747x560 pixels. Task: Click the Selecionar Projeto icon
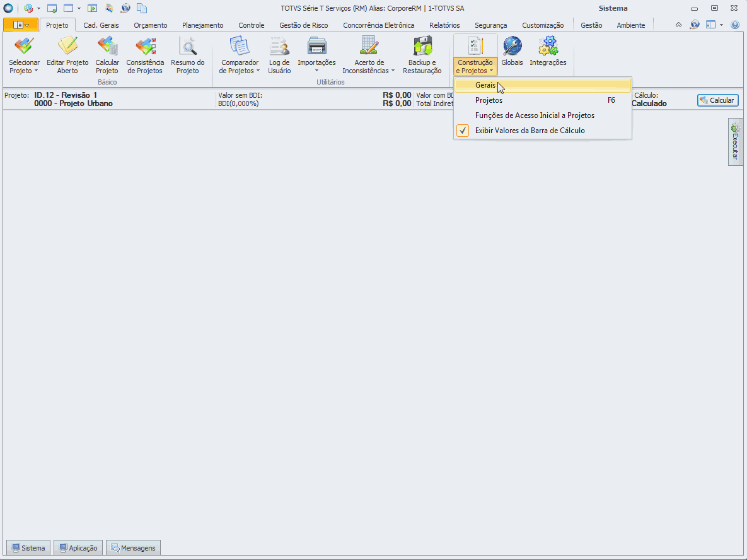click(x=24, y=46)
